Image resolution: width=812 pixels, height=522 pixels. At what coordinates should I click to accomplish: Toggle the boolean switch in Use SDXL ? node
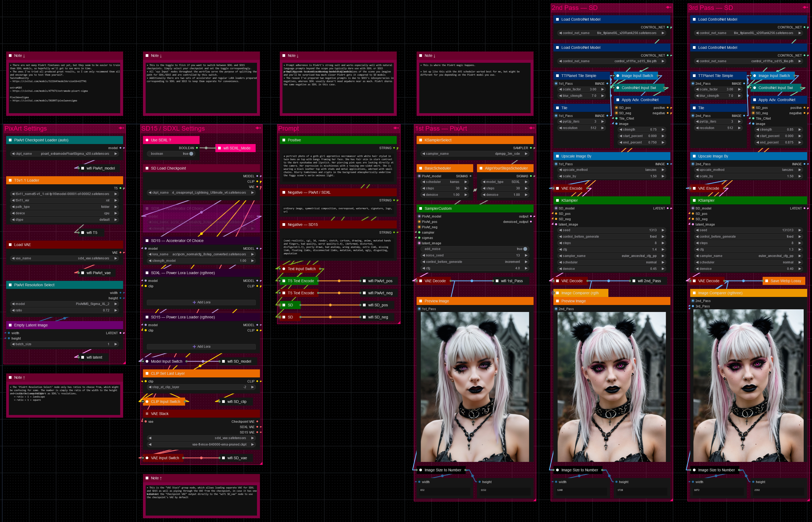point(191,153)
